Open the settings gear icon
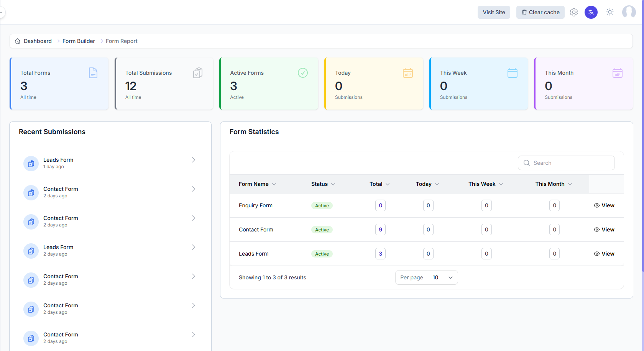The width and height of the screenshot is (644, 351). pyautogui.click(x=573, y=12)
